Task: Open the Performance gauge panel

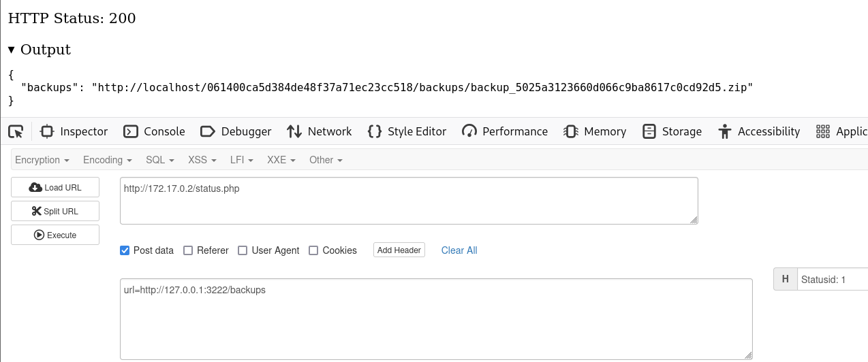Action: tap(469, 131)
